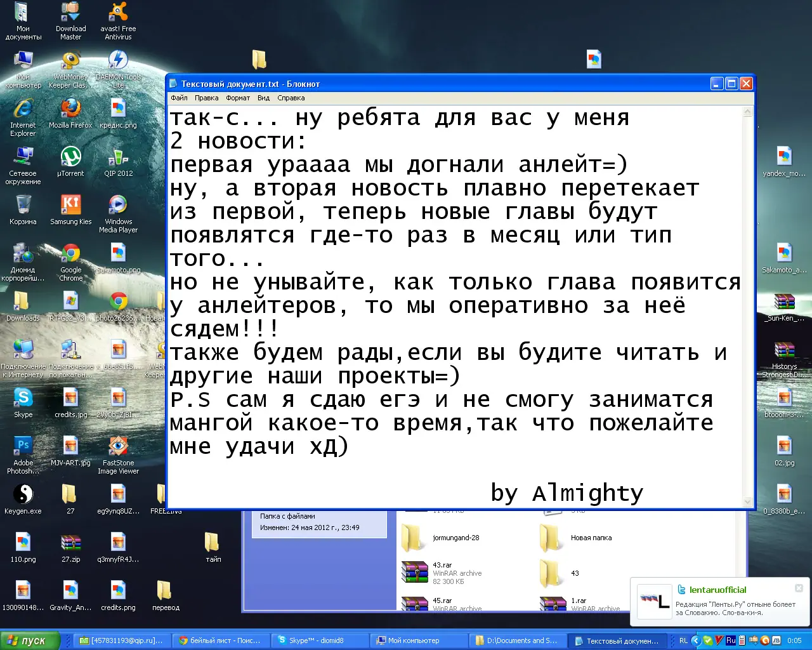Open the Формат menu in Notepad

coord(238,98)
